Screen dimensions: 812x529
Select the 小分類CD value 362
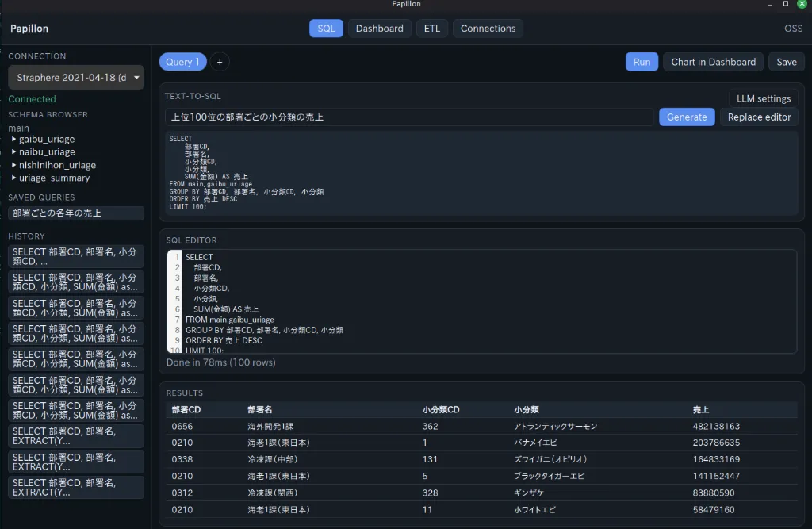pyautogui.click(x=430, y=427)
